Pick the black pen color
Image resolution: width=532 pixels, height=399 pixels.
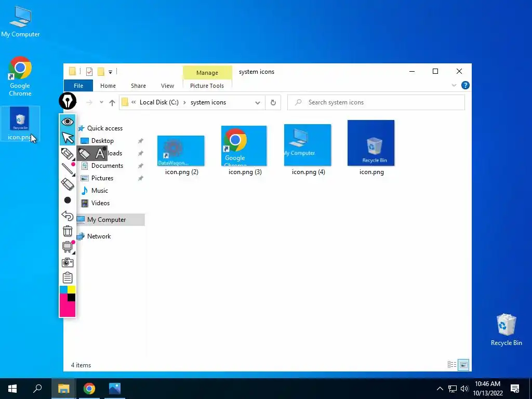[x=71, y=298]
